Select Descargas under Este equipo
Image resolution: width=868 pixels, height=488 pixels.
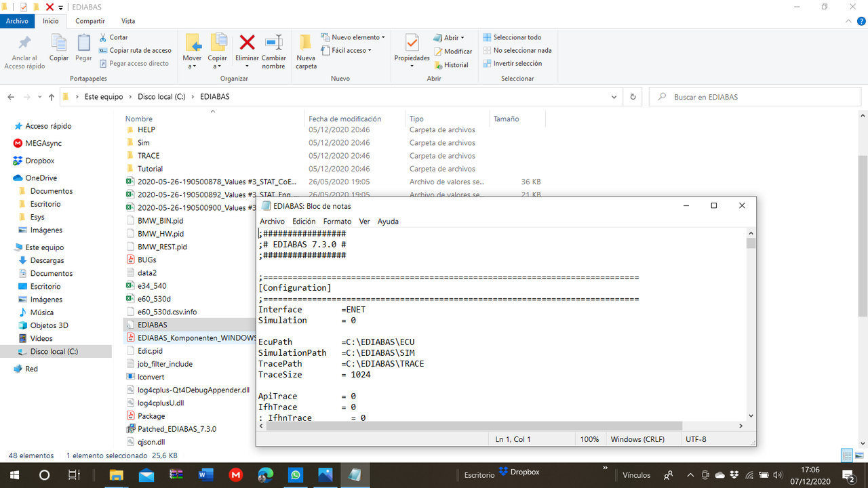[x=47, y=260]
